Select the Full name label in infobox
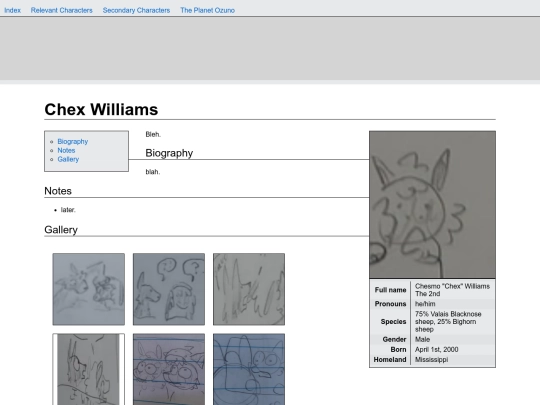 point(391,290)
